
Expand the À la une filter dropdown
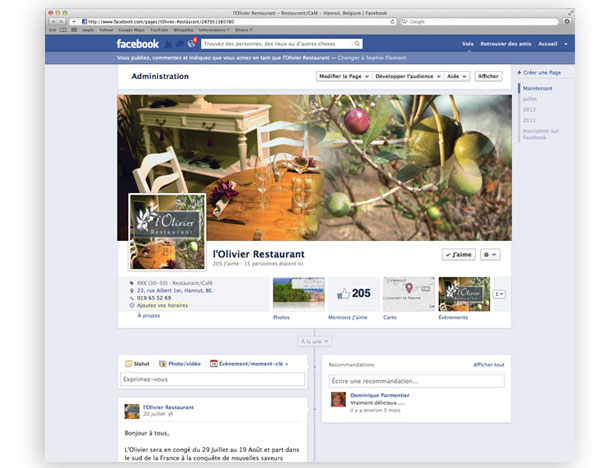click(x=314, y=342)
